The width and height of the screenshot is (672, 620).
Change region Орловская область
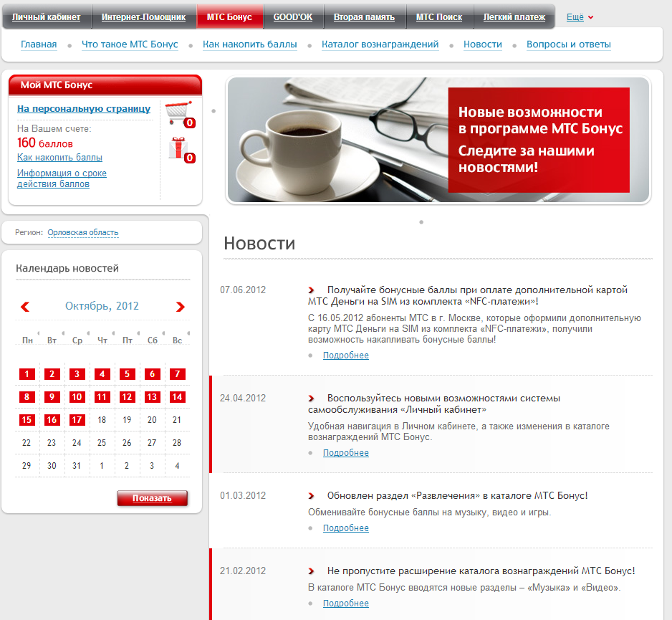pos(83,233)
